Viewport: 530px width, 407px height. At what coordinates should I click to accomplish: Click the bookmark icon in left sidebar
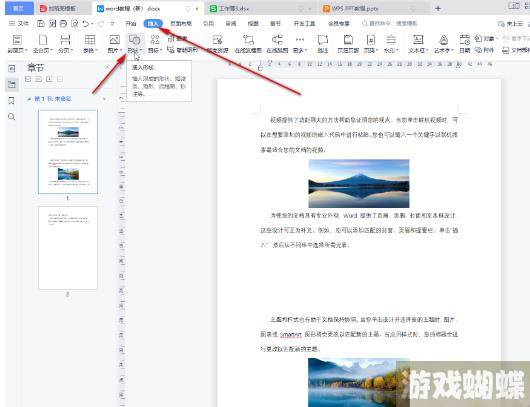(11, 100)
